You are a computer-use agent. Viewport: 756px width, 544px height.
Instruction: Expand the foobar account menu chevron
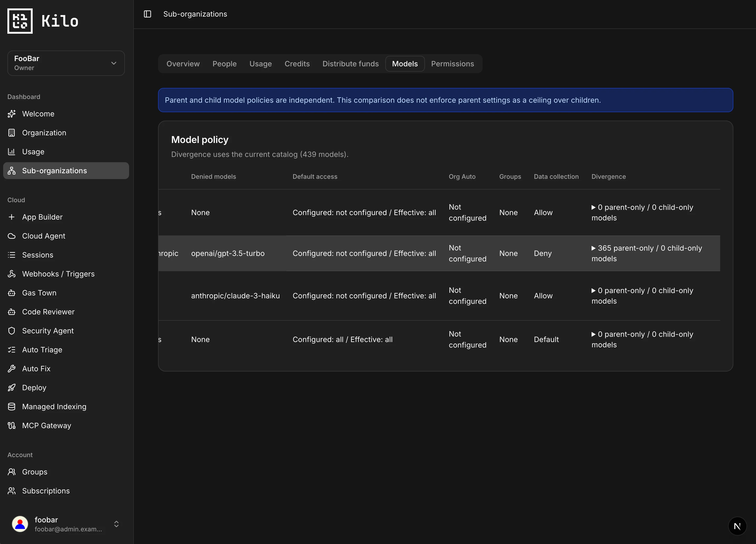116,524
